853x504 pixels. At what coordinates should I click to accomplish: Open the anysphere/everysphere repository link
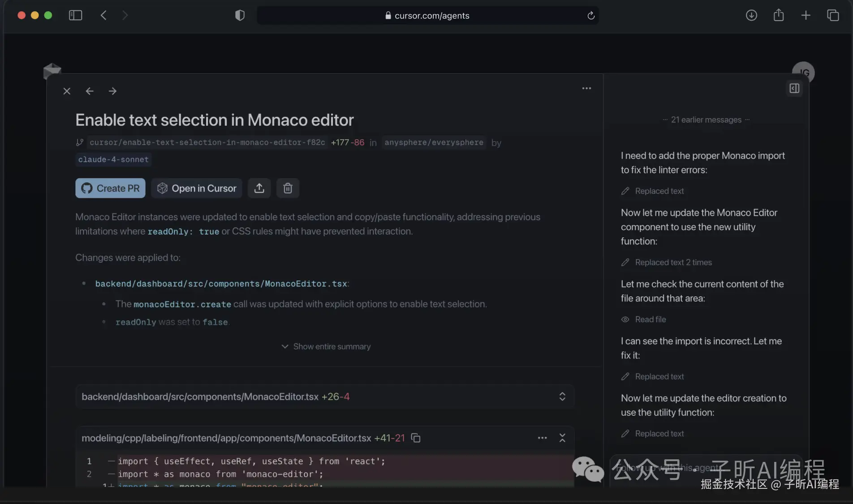point(434,142)
